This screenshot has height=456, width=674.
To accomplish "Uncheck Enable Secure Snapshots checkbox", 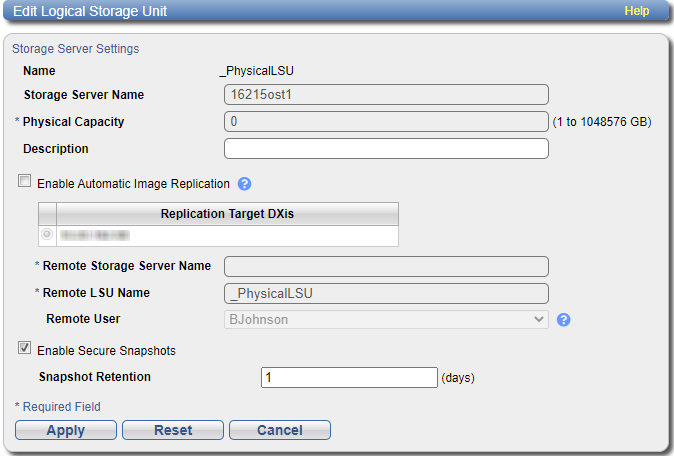I will (25, 350).
